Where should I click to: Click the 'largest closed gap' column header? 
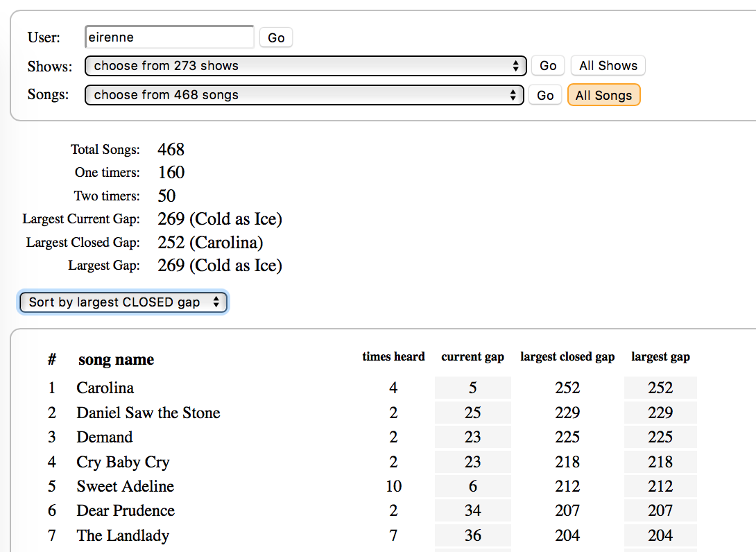(x=567, y=357)
